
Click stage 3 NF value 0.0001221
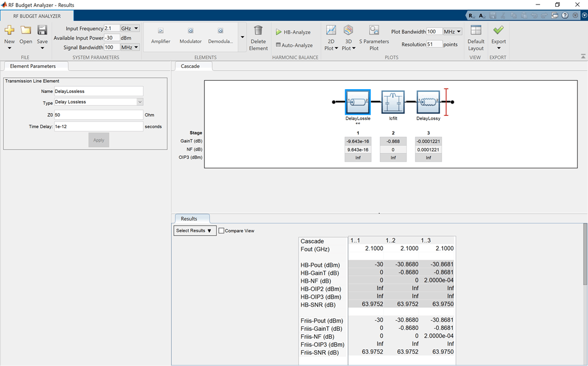pos(428,150)
